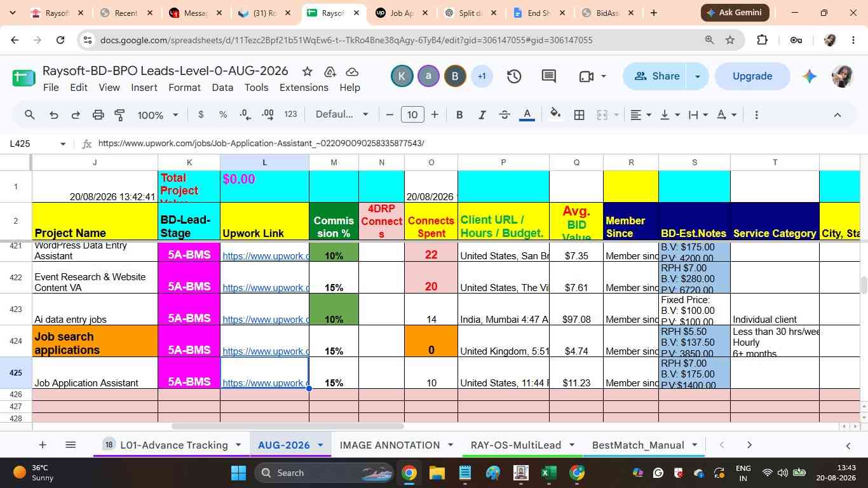
Task: Toggle strikethrough formatting
Action: [505, 115]
